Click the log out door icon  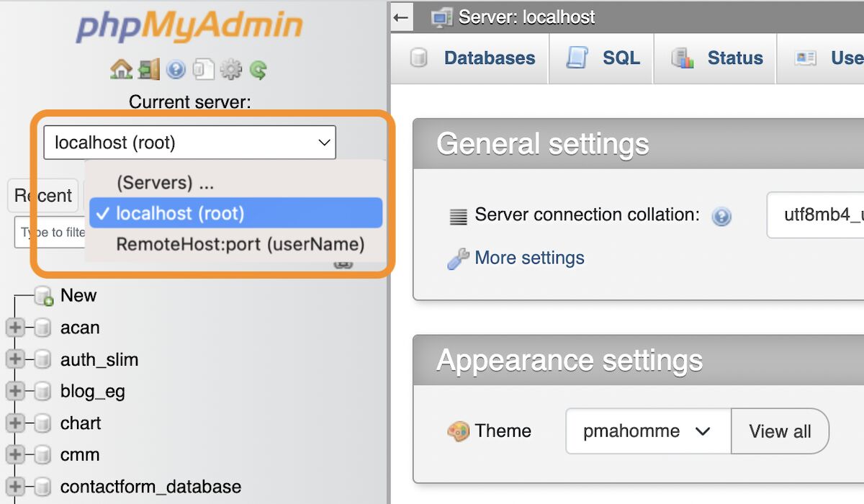click(148, 69)
